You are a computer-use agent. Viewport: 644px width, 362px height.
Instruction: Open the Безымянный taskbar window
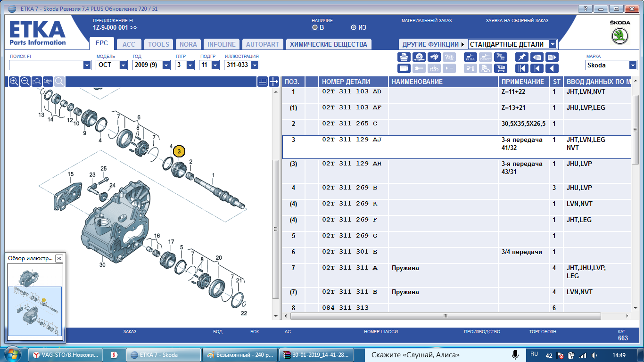(240, 355)
